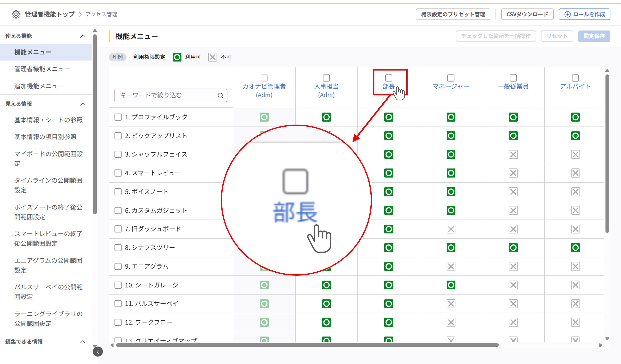
Task: Check the row checkbox for プロファイルブック
Action: (x=118, y=117)
